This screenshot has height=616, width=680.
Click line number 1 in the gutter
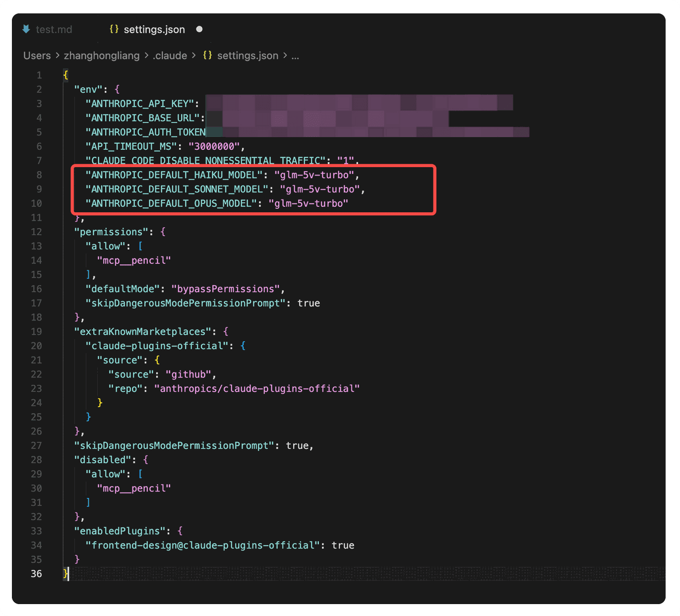39,75
